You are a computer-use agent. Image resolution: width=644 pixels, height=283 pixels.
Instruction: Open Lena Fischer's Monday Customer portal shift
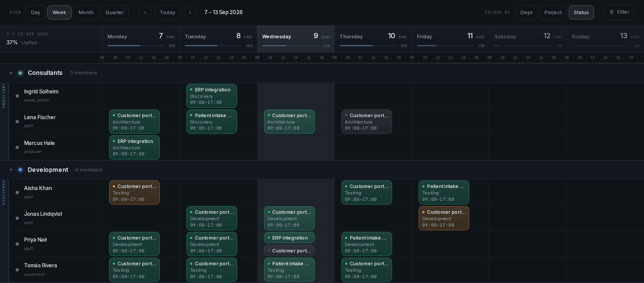coord(134,122)
